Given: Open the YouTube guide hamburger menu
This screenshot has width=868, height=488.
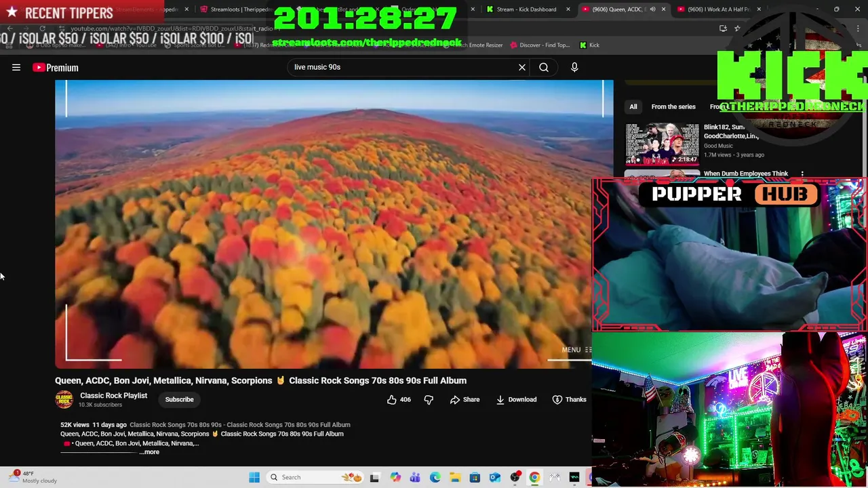Looking at the screenshot, I should [x=16, y=67].
